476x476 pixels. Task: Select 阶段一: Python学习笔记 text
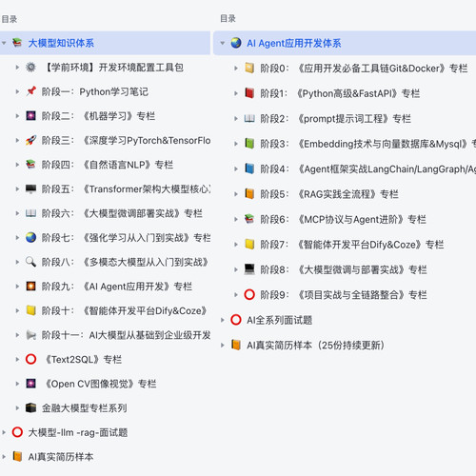pos(95,91)
